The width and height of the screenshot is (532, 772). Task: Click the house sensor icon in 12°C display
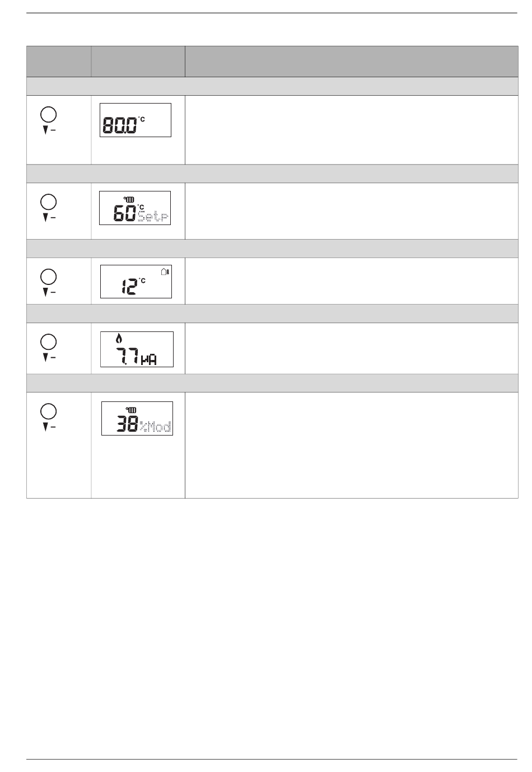(x=165, y=272)
